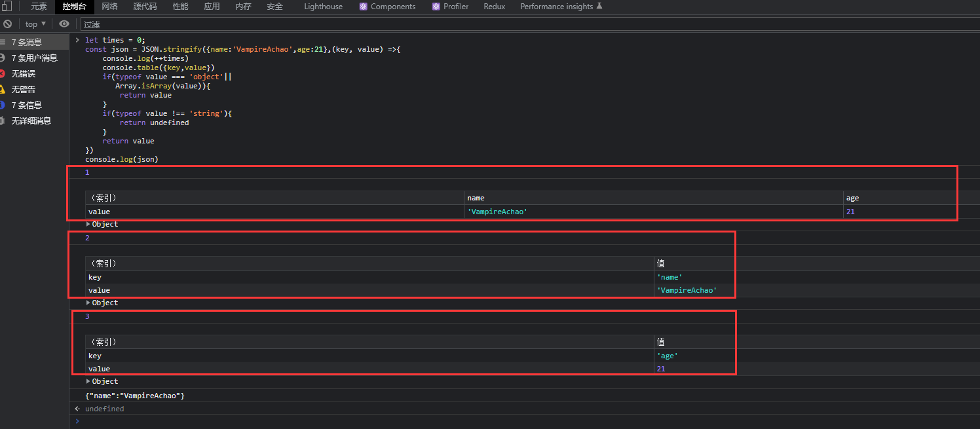Click the 过滤 filter input field
Screen dimensions: 980x429
[524, 24]
